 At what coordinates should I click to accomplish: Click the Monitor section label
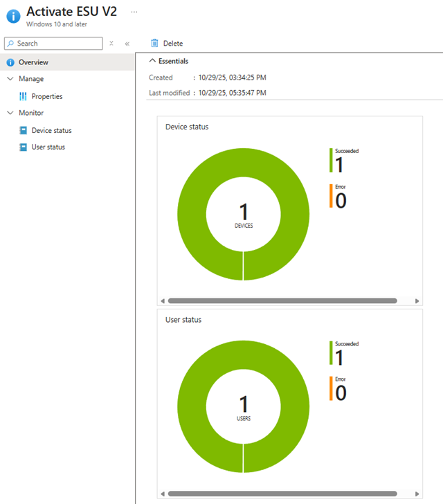31,113
